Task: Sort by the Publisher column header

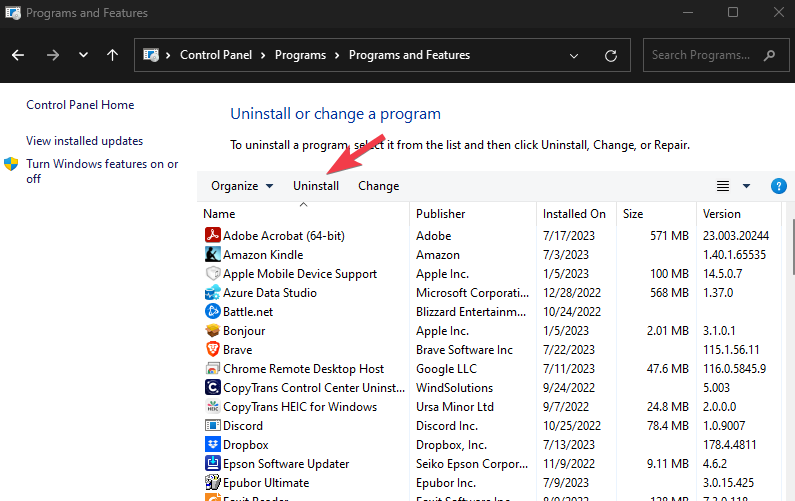Action: 473,213
